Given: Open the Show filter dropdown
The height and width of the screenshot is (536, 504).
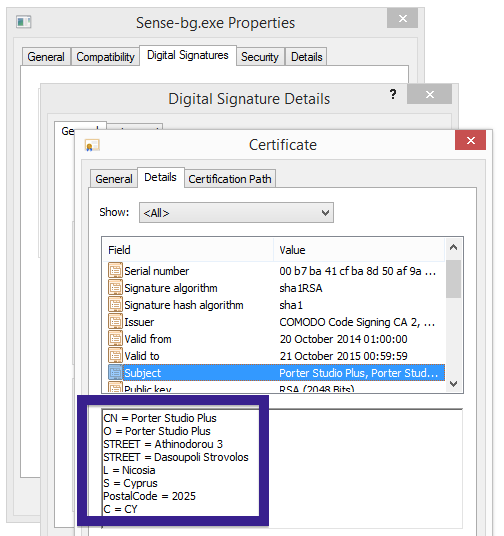Looking at the screenshot, I should point(236,213).
